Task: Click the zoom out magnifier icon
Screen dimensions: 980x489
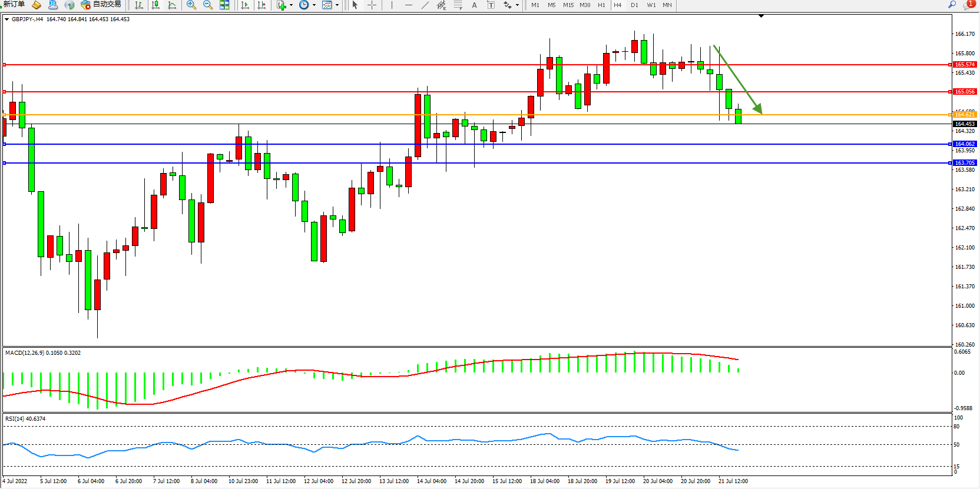Action: click(x=208, y=5)
